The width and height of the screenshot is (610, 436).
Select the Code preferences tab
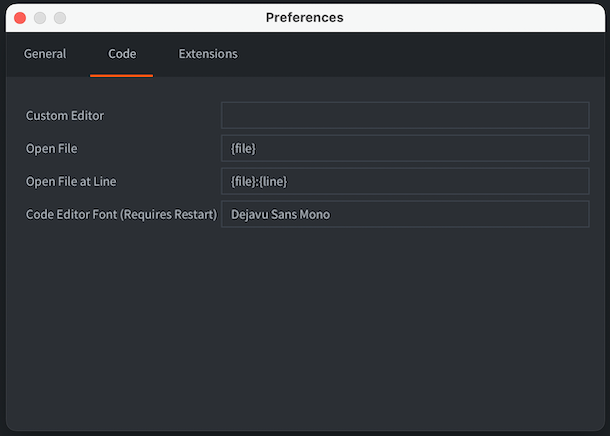click(122, 54)
